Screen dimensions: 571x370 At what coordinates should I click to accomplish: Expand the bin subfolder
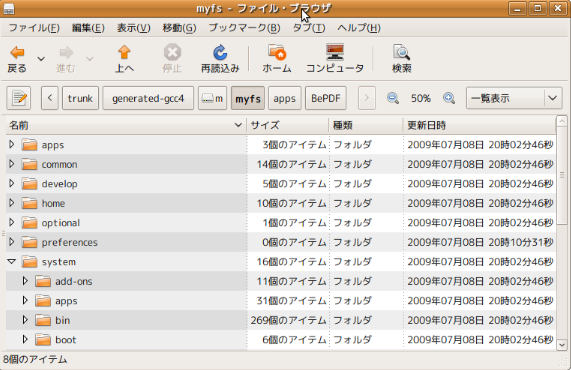point(25,320)
